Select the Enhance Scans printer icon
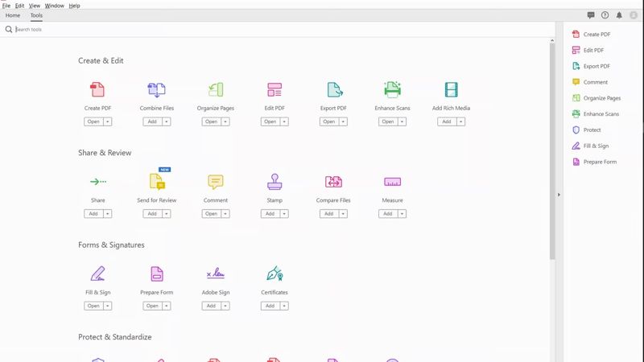The width and height of the screenshot is (644, 362). coord(392,89)
